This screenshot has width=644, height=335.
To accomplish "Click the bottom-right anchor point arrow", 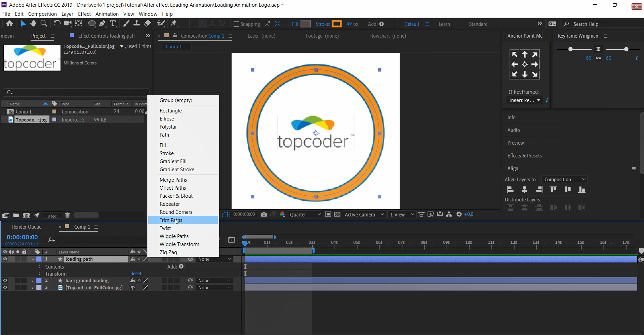I will [535, 74].
